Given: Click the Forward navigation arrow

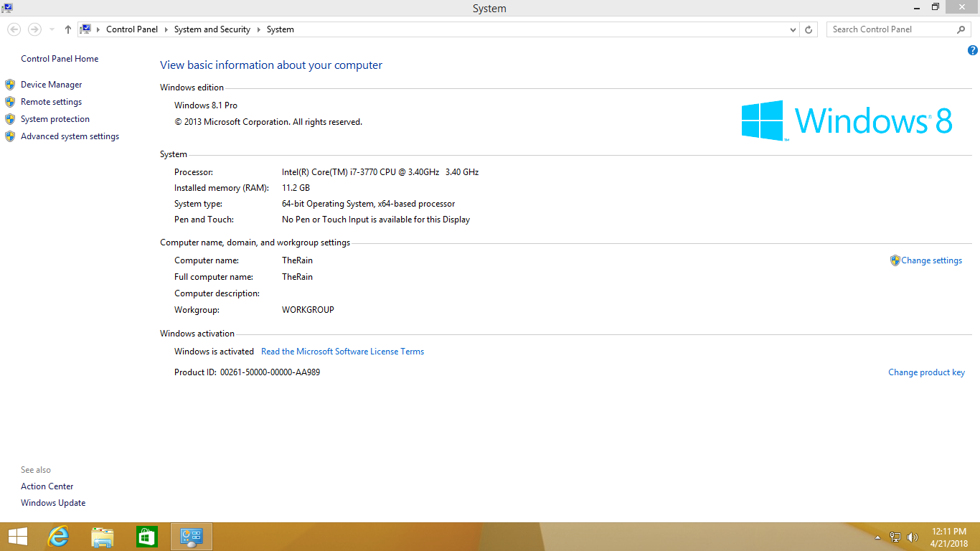Looking at the screenshot, I should coord(34,29).
